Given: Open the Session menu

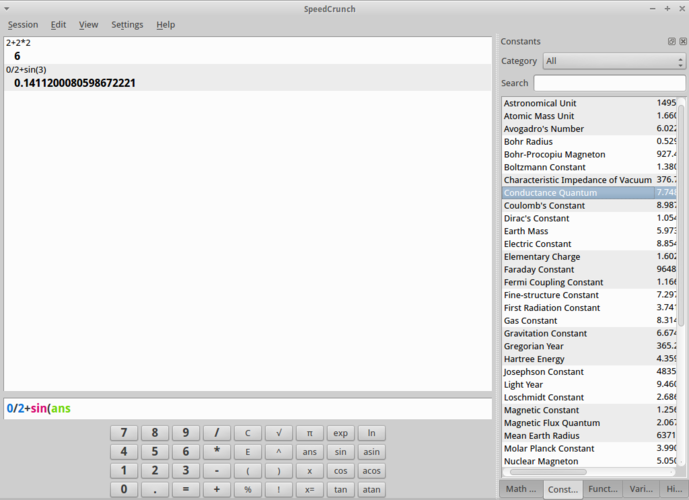Looking at the screenshot, I should tap(23, 25).
